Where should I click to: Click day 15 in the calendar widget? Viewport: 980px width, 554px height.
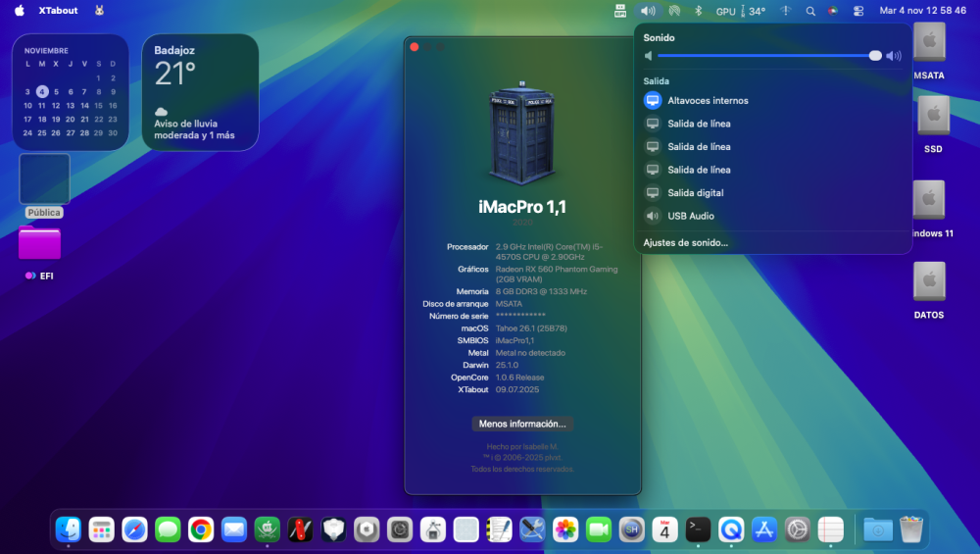[x=98, y=106]
